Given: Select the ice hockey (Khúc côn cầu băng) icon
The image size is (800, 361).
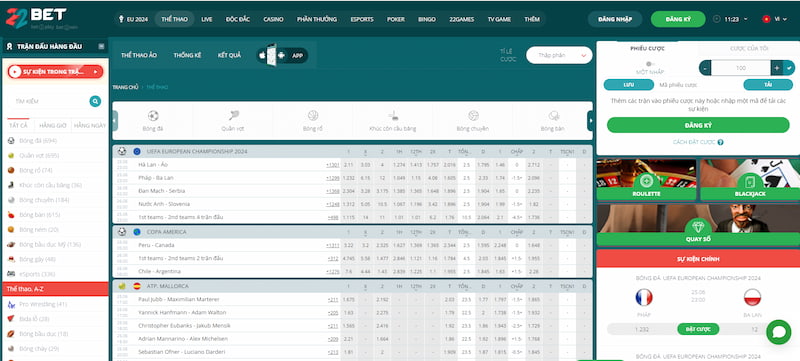Looking at the screenshot, I should click(393, 116).
